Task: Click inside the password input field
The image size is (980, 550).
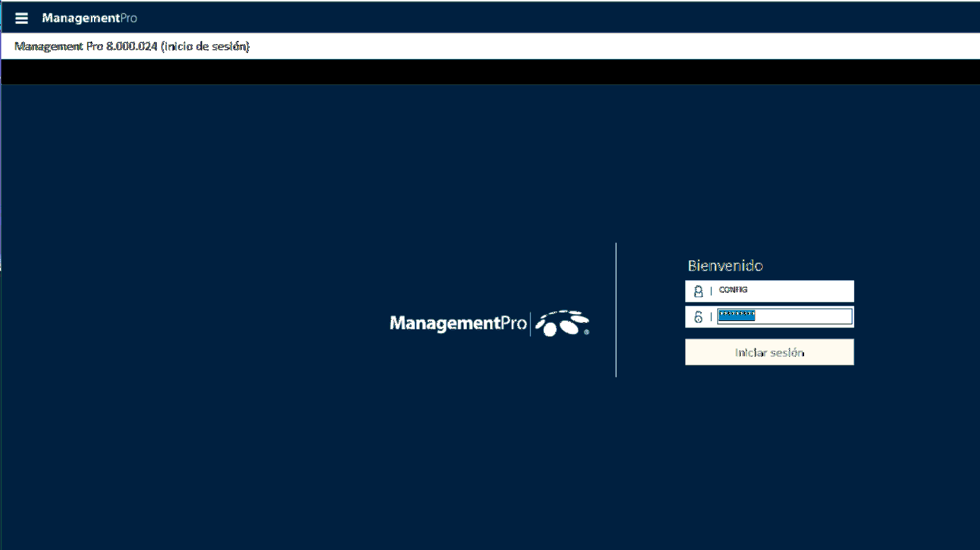Action: pyautogui.click(x=784, y=317)
